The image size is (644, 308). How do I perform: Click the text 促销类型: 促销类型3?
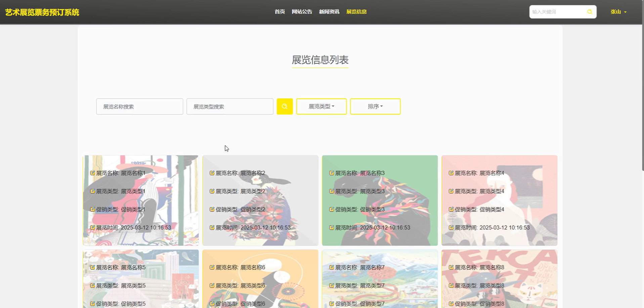[360, 209]
